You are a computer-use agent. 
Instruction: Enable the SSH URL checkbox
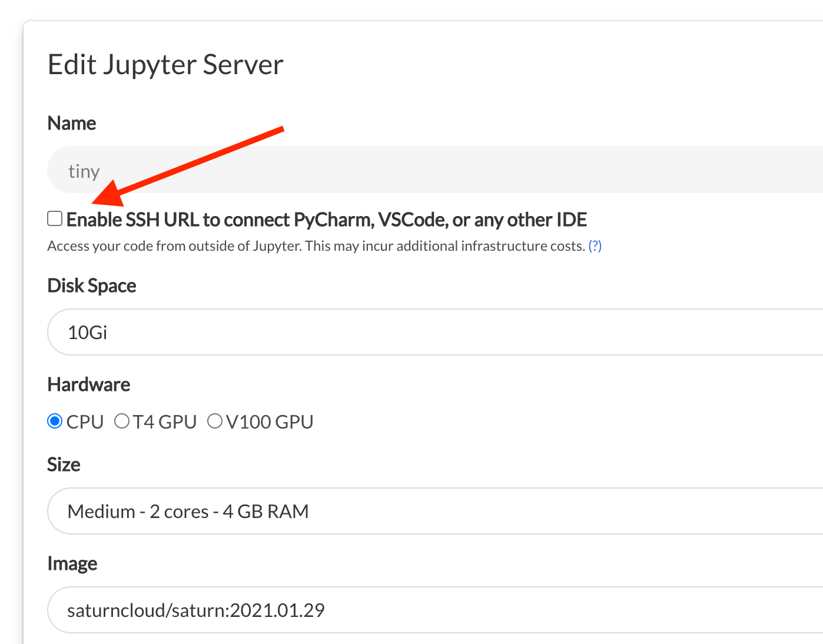(x=55, y=219)
